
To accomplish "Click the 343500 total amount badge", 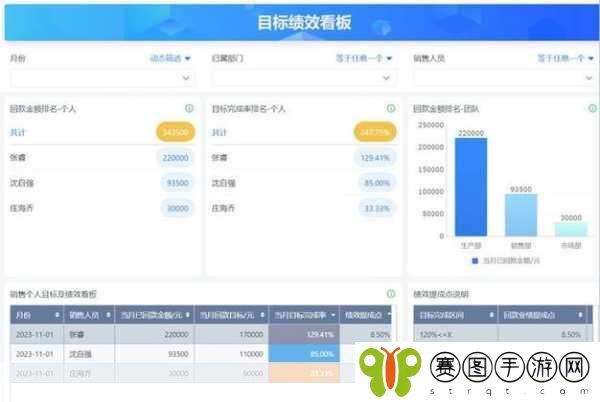I will (175, 132).
